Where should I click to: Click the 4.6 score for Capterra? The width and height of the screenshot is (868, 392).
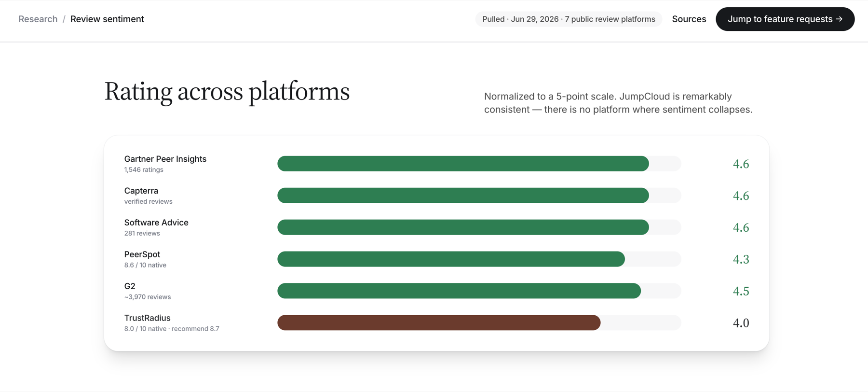[741, 196]
